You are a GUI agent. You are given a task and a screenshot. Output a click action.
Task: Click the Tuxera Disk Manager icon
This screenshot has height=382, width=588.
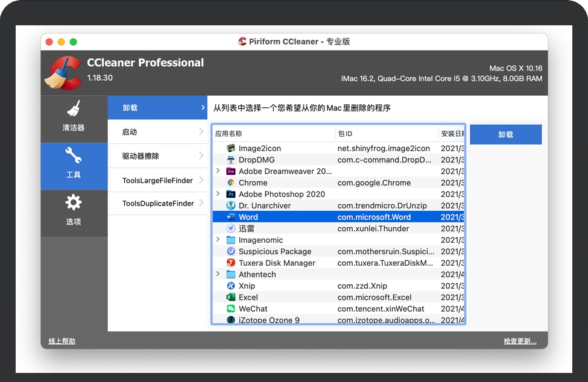pos(230,263)
